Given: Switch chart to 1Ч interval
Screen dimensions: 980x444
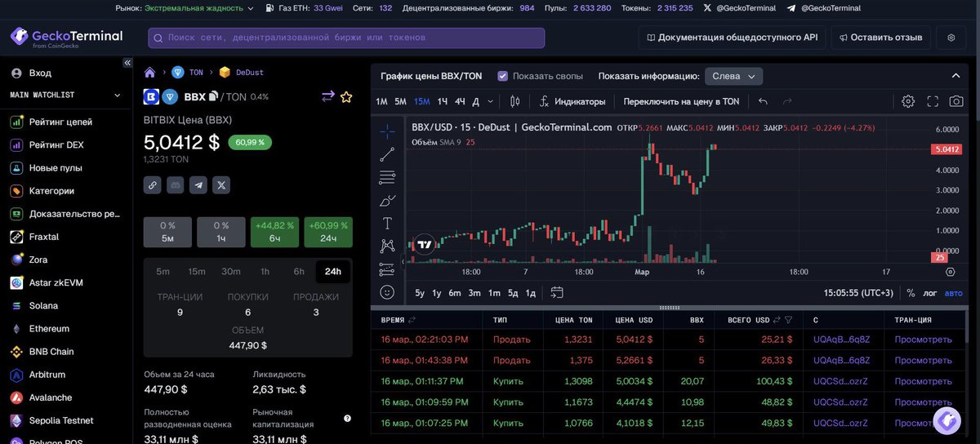Looking at the screenshot, I should [443, 101].
